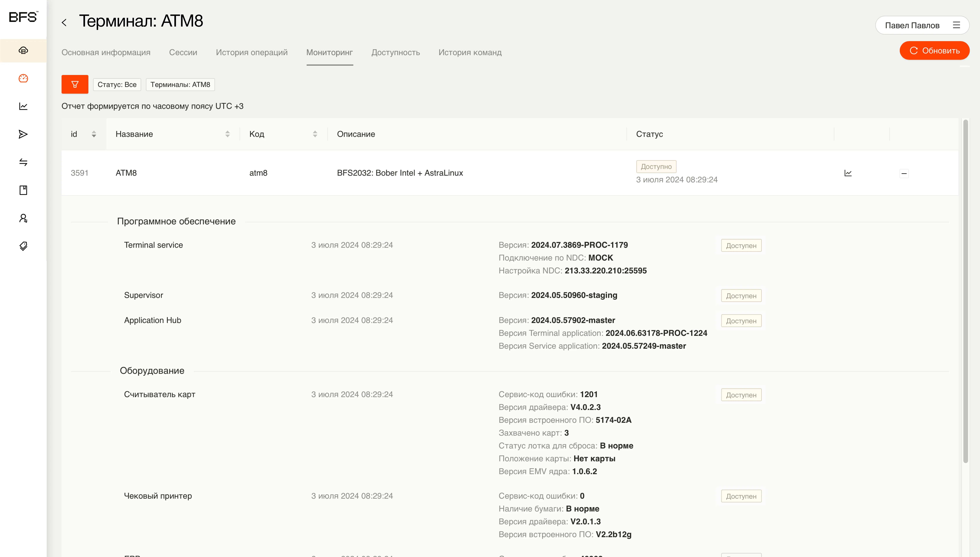Open the analytics chart sidebar icon
The image size is (980, 557).
[23, 106]
